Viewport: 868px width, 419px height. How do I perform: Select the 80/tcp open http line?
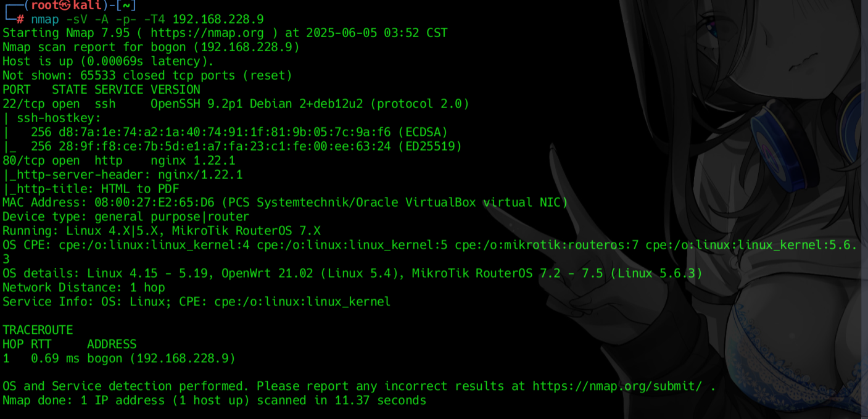click(119, 160)
